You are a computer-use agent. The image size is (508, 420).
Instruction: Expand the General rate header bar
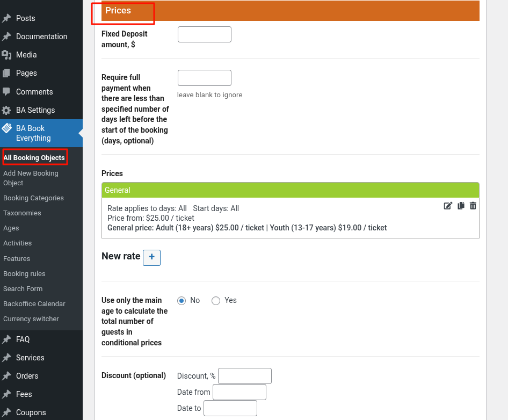coord(290,190)
